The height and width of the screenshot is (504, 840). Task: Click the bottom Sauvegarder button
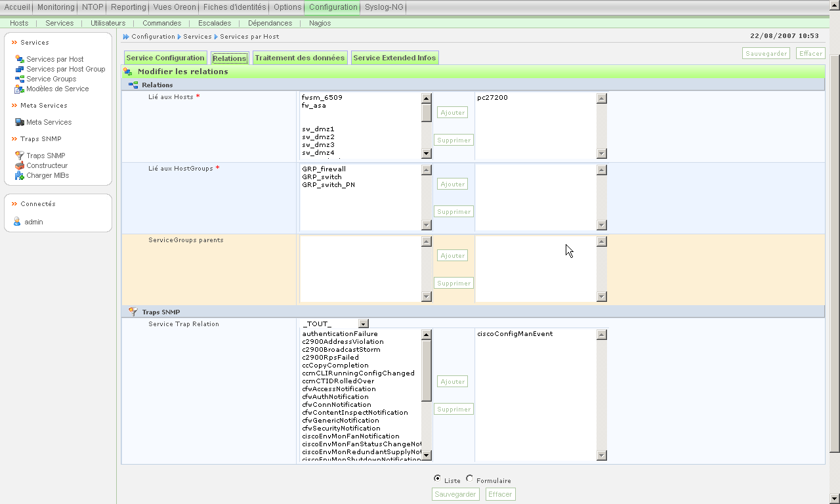(x=455, y=494)
